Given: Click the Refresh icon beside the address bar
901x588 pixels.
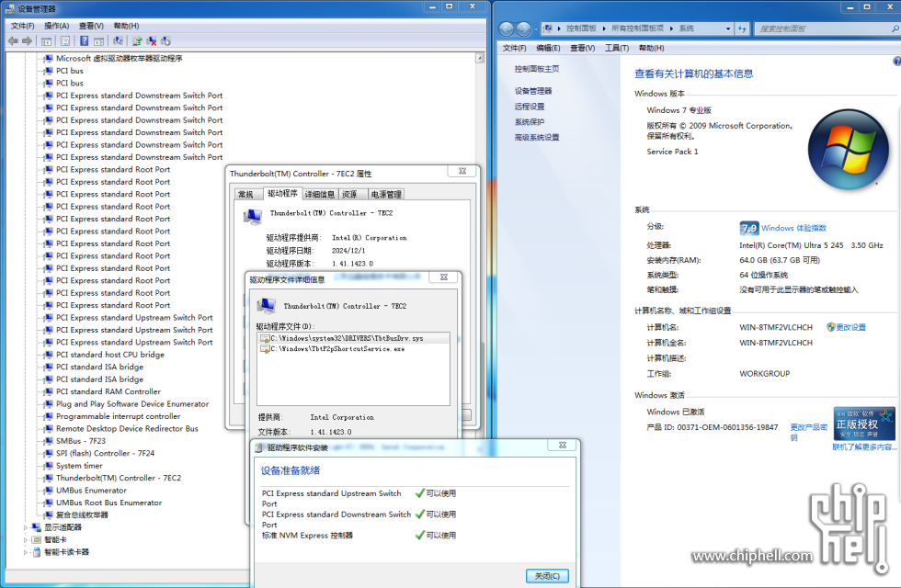Looking at the screenshot, I should tap(742, 28).
